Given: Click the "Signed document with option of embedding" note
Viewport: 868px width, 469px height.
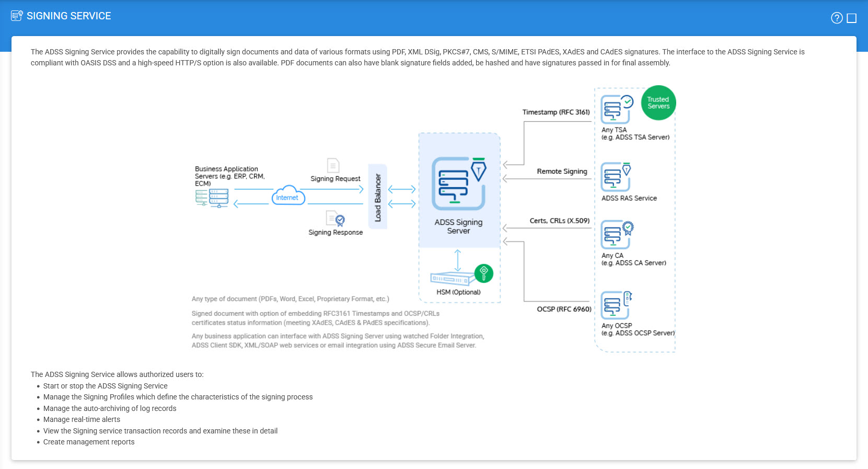Looking at the screenshot, I should point(316,318).
